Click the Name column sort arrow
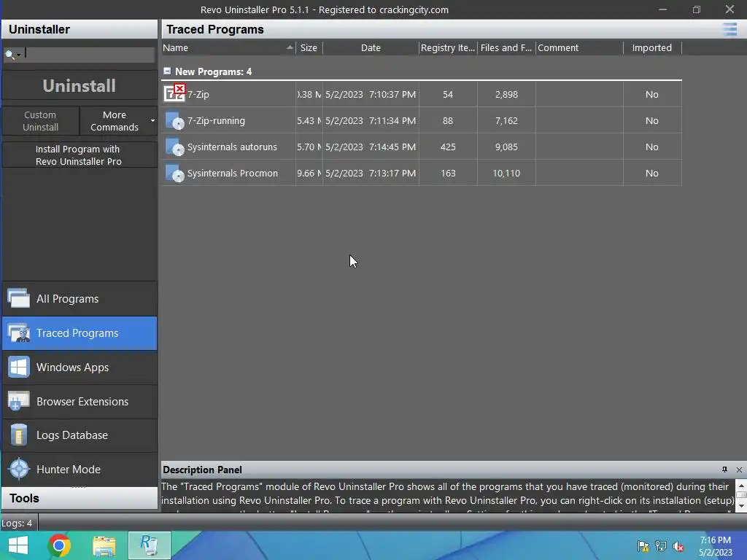The width and height of the screenshot is (747, 560). (289, 47)
